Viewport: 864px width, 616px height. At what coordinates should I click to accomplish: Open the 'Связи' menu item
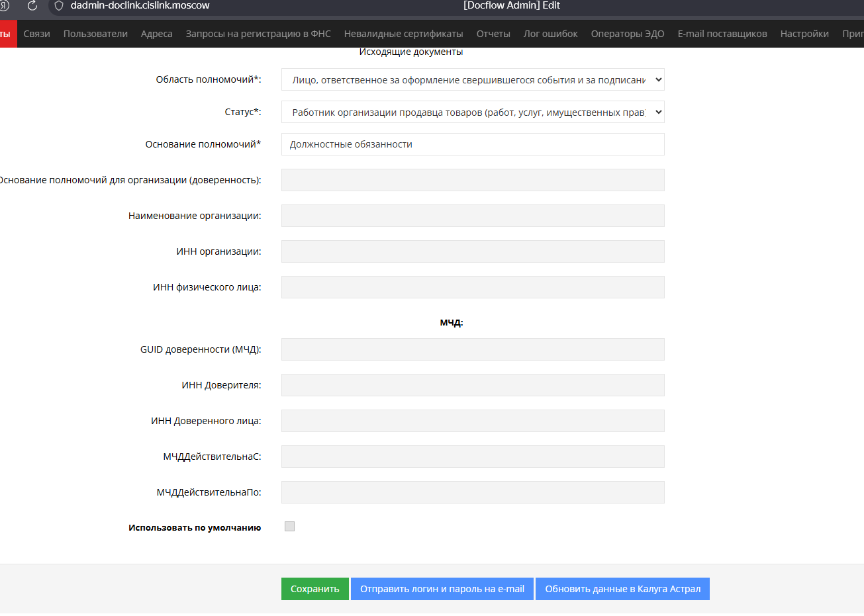click(x=37, y=34)
